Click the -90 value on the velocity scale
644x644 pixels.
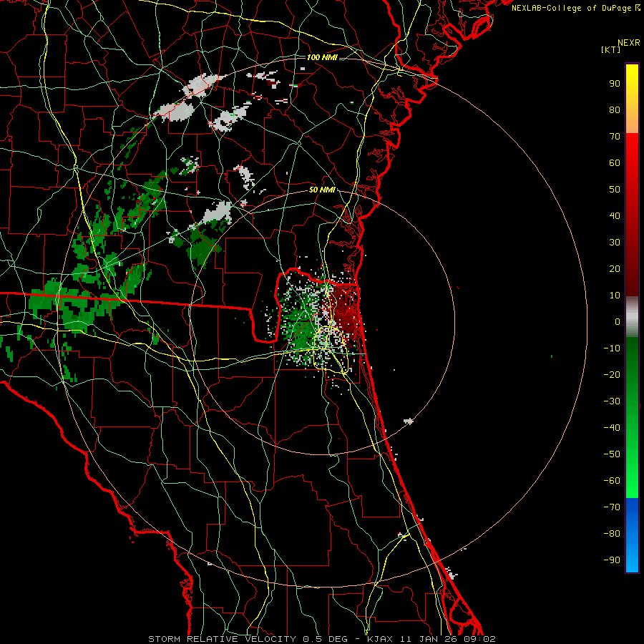pos(612,560)
